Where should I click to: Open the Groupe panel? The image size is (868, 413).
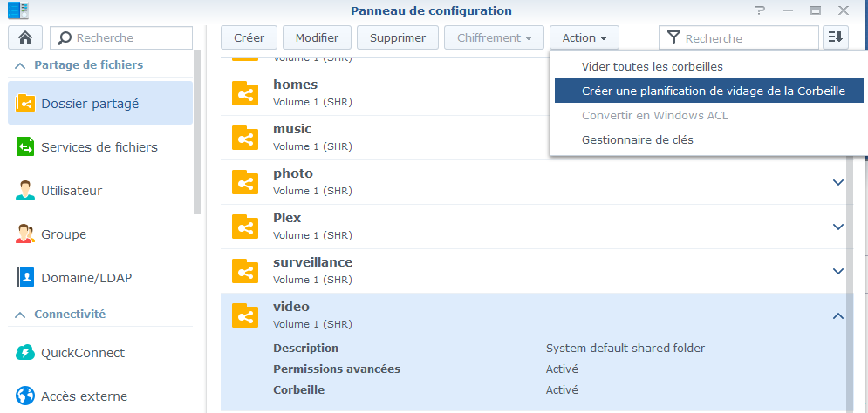pos(64,234)
